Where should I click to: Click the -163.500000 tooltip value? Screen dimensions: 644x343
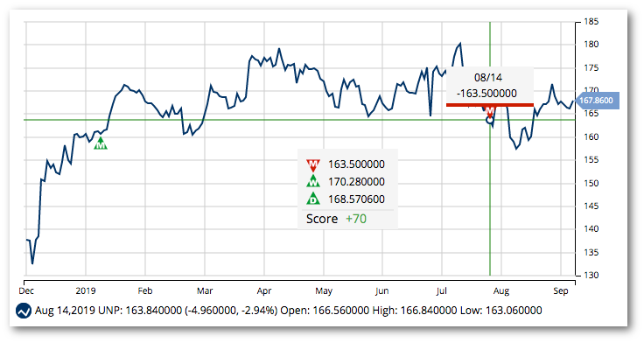(486, 94)
